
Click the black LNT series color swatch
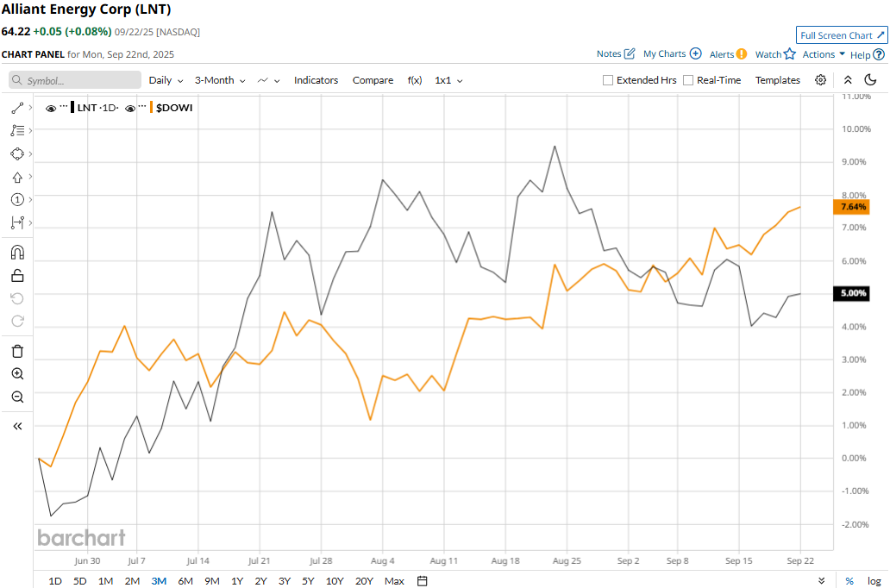(72, 107)
